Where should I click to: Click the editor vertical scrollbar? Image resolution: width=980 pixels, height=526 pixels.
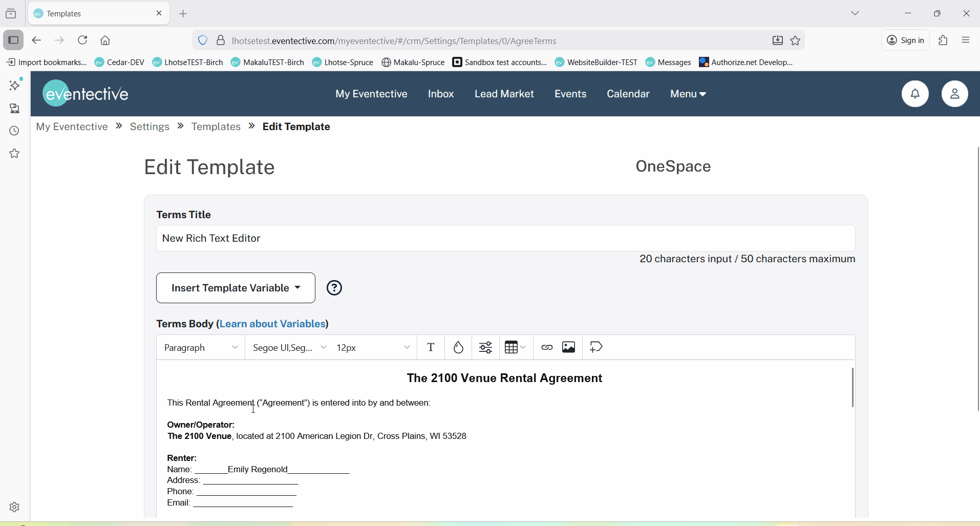[853, 388]
